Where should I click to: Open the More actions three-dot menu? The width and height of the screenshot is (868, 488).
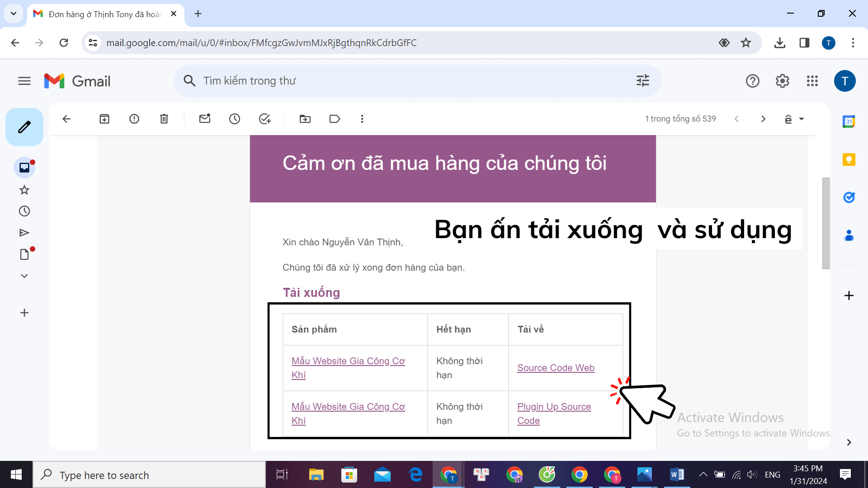point(362,119)
